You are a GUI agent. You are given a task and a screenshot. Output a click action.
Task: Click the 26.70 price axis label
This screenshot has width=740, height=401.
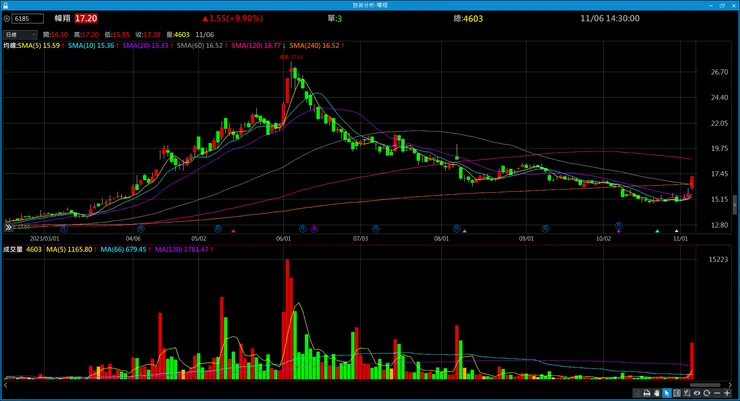719,72
